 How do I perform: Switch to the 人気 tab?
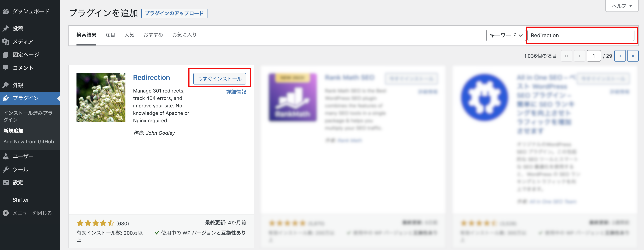[129, 35]
